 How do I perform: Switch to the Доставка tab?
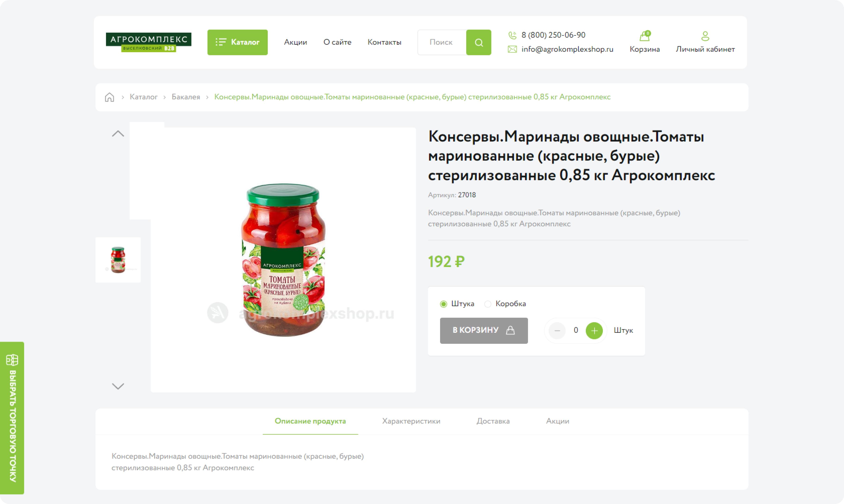(x=493, y=421)
